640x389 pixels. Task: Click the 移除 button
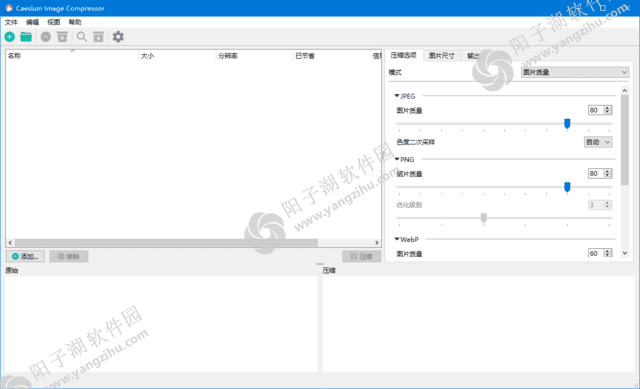[x=69, y=256]
